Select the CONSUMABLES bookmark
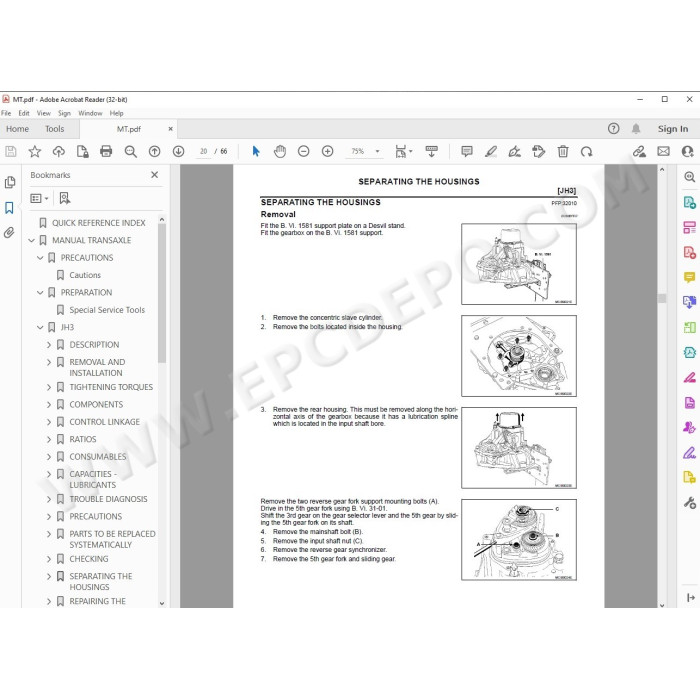 [98, 457]
